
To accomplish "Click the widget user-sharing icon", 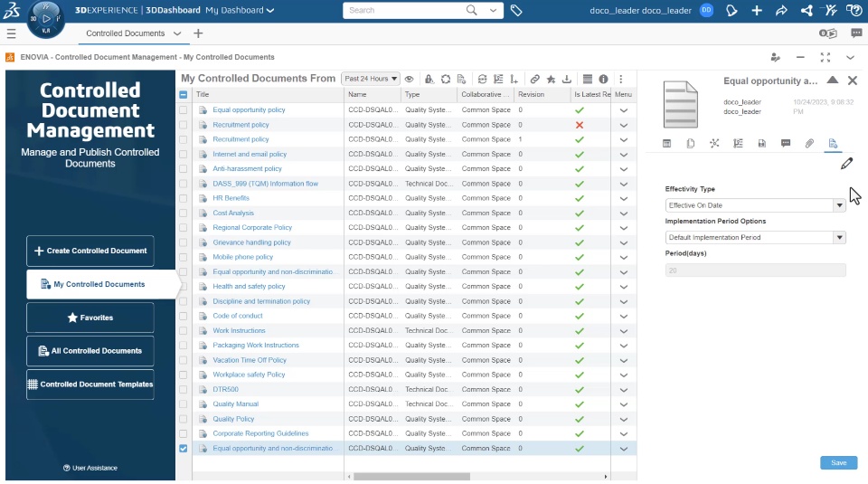I will (775, 58).
